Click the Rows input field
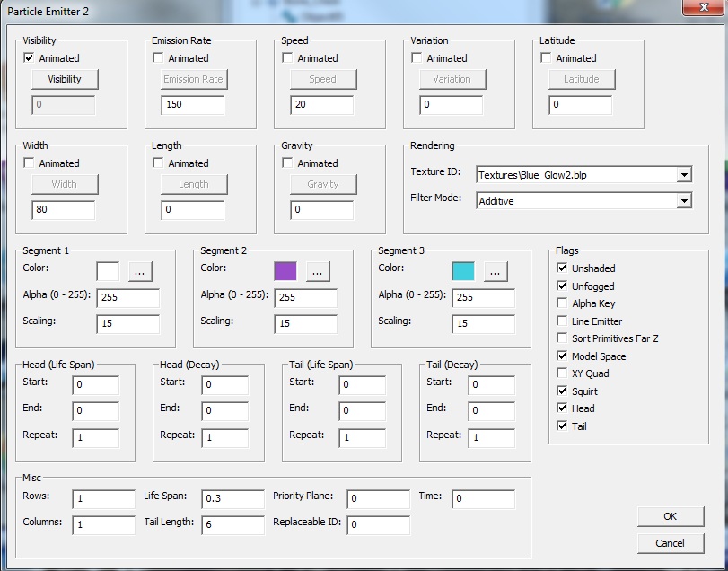The width and height of the screenshot is (728, 571). [x=103, y=499]
